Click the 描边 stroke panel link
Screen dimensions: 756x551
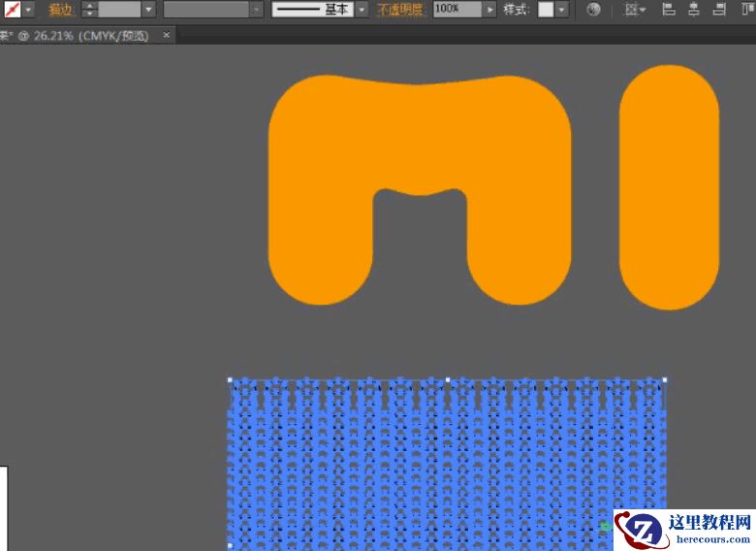tap(61, 10)
